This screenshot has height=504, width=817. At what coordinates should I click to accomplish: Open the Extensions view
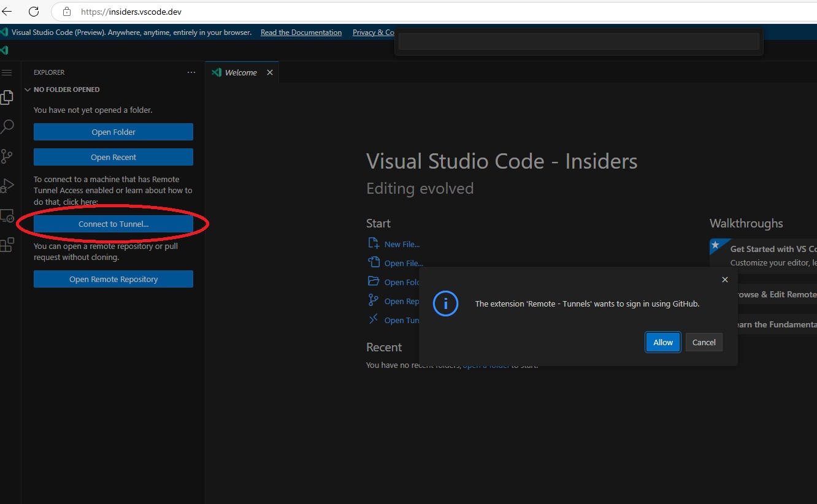(8, 244)
